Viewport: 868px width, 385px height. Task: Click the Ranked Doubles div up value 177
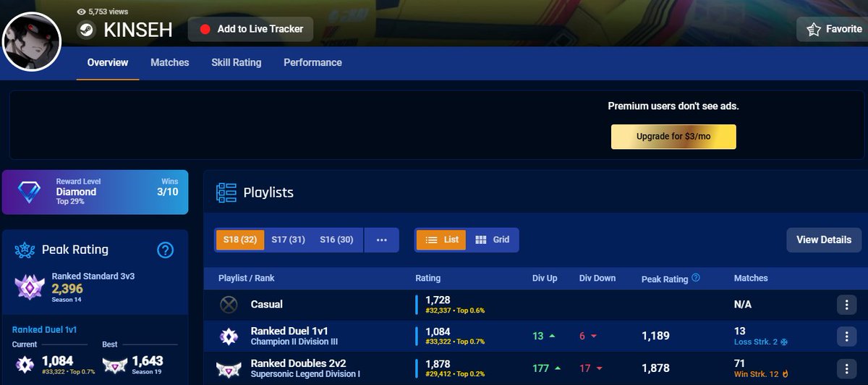pyautogui.click(x=540, y=368)
